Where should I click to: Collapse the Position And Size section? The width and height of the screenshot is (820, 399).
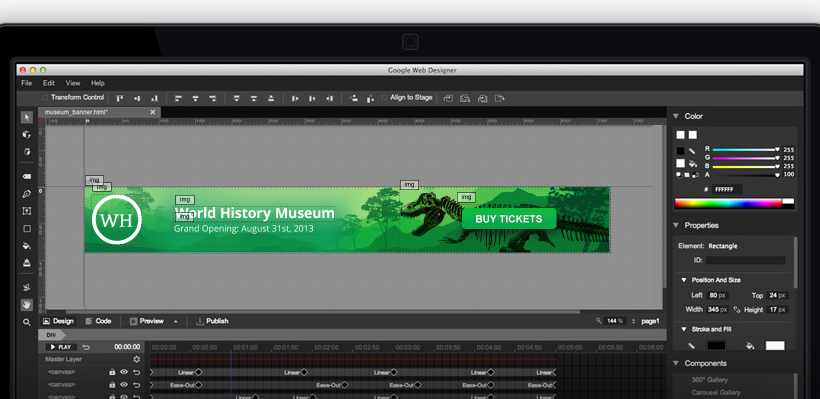[684, 280]
